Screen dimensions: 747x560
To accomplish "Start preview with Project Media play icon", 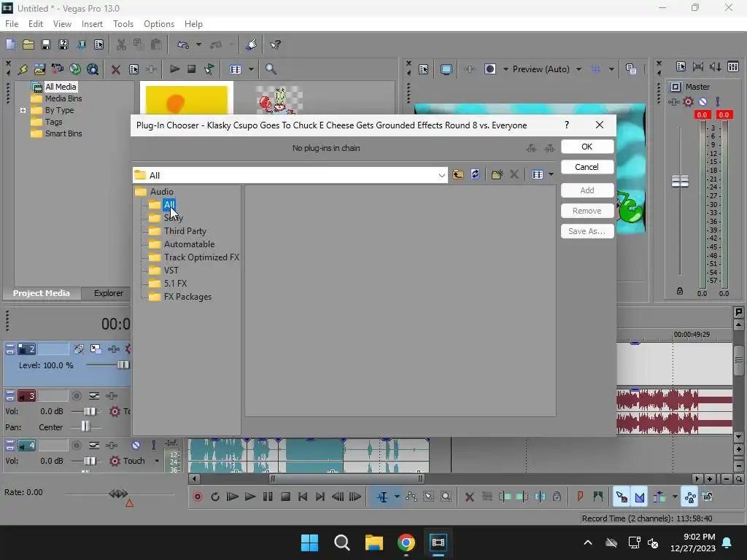I will tap(174, 69).
